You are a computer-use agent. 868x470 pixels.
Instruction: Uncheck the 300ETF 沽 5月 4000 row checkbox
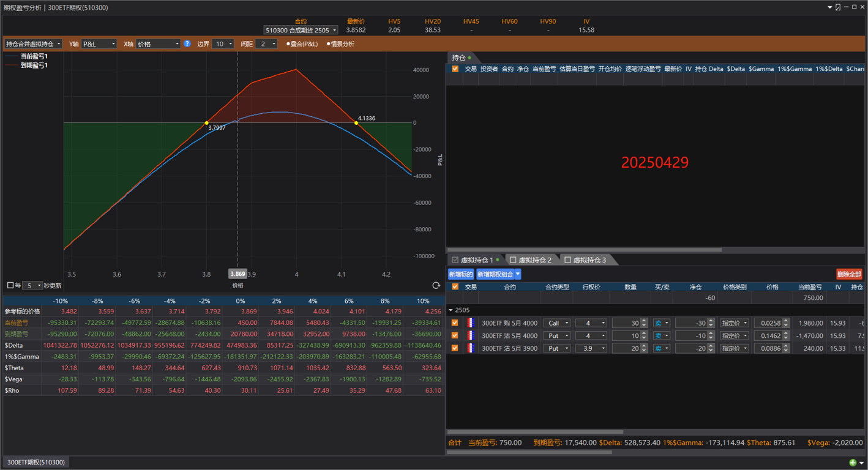point(455,335)
